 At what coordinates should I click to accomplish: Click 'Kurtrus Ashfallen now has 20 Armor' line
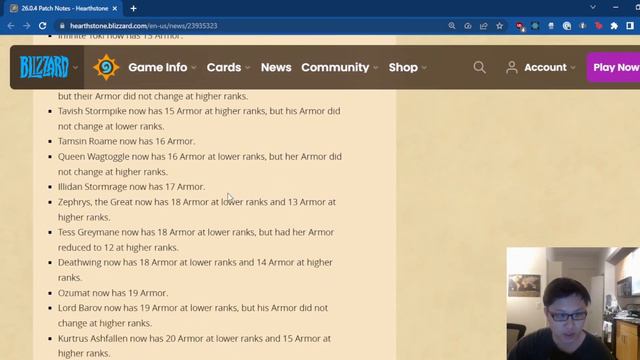pyautogui.click(x=194, y=346)
